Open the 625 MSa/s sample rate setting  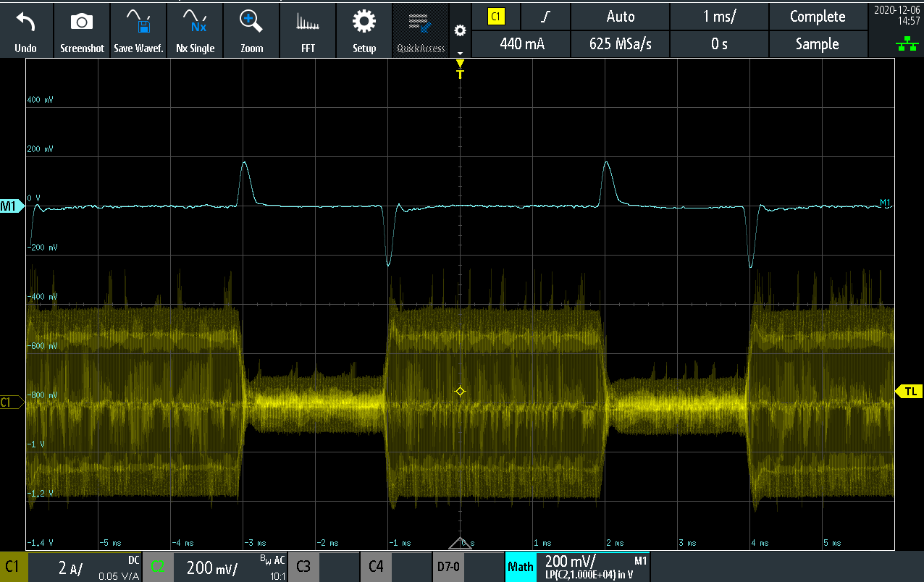(621, 44)
